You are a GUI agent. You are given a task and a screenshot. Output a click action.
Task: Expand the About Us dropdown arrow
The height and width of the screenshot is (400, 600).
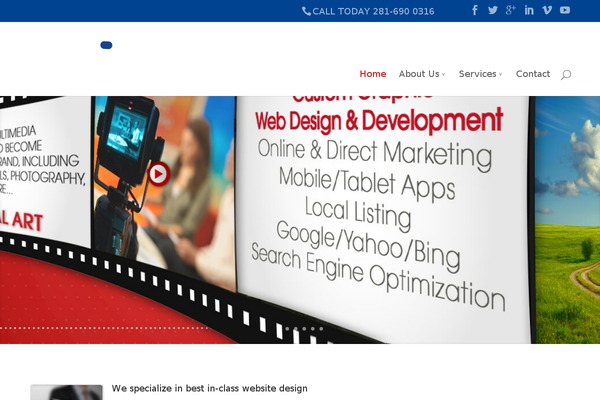(443, 75)
